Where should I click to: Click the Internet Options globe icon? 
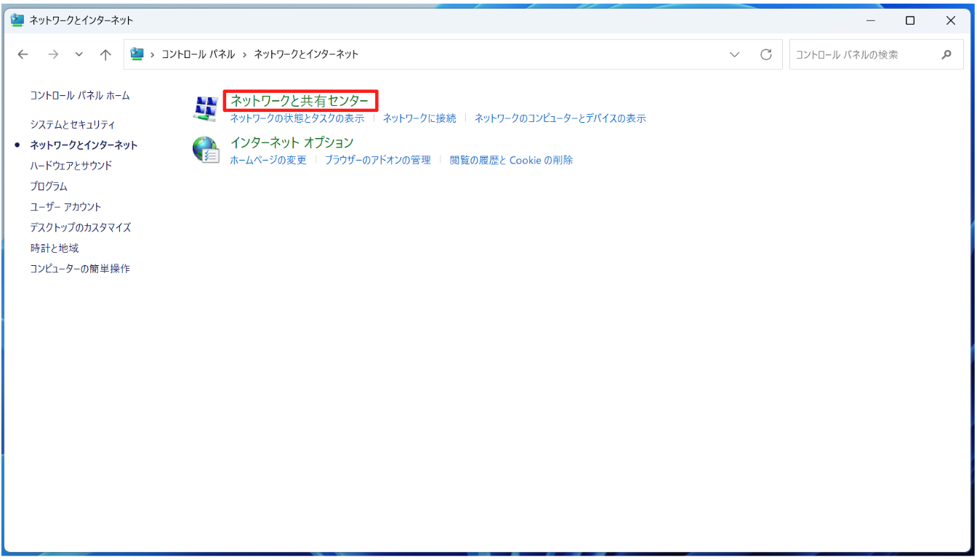[x=206, y=150]
